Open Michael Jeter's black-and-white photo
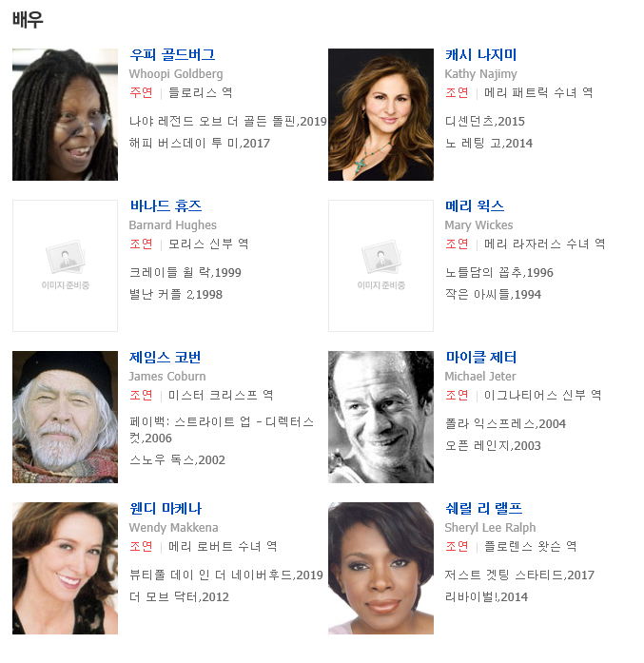This screenshot has height=663, width=644. click(381, 417)
